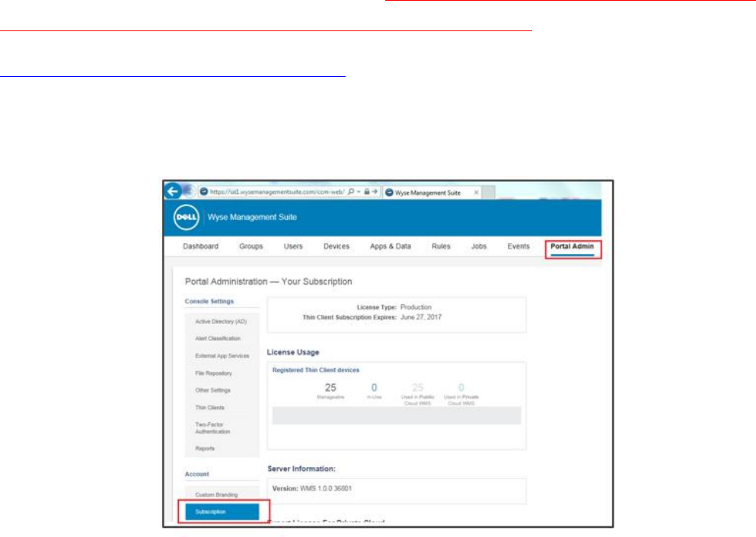Click 'Registered Thin Client devices' label
Image resolution: width=756 pixels, height=537 pixels.
click(316, 370)
